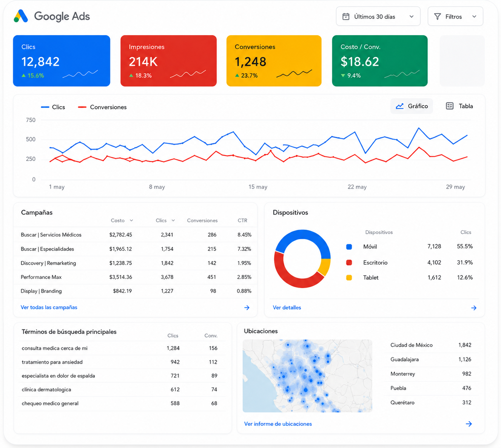Click the red Escritorio color swatch
Viewport: 501px width, 448px height.
pyautogui.click(x=349, y=263)
